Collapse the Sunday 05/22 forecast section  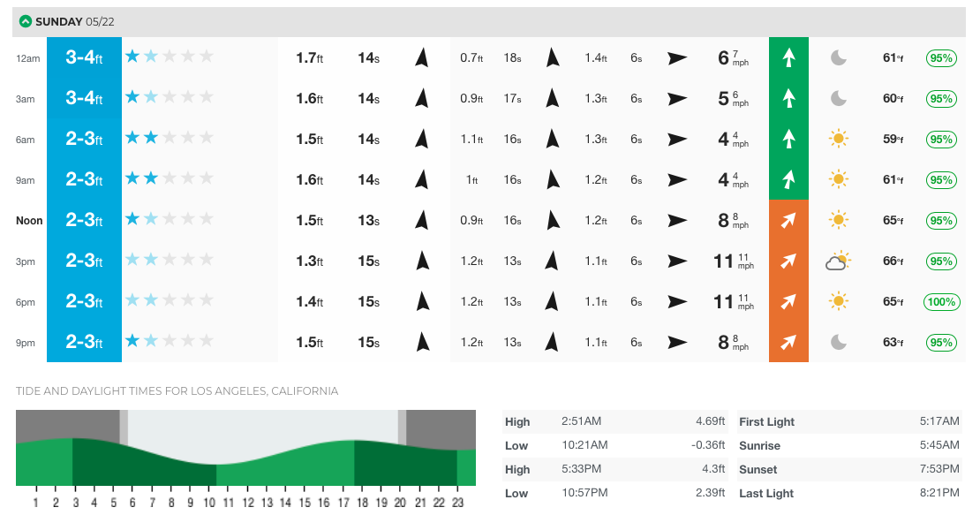[x=26, y=21]
